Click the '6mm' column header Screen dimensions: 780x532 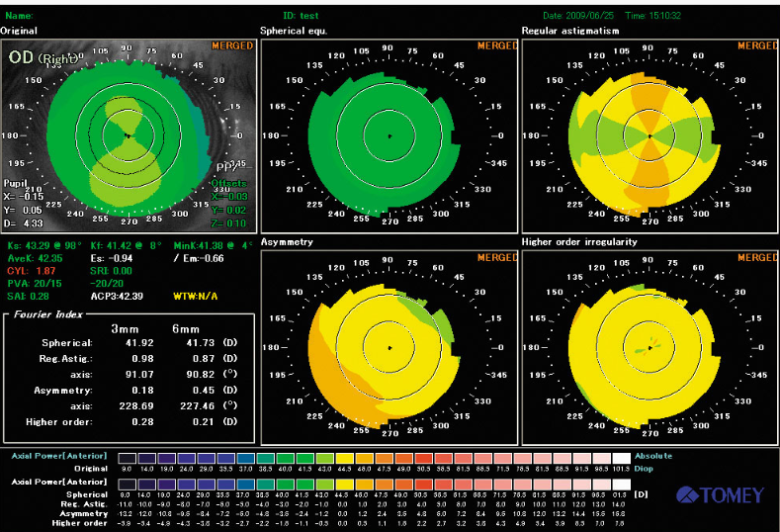click(x=186, y=329)
